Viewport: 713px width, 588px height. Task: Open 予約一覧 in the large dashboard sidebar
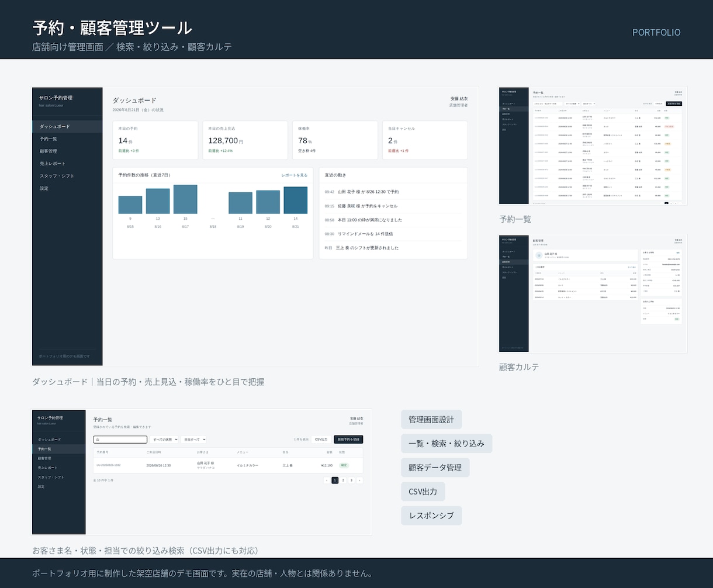(67, 139)
